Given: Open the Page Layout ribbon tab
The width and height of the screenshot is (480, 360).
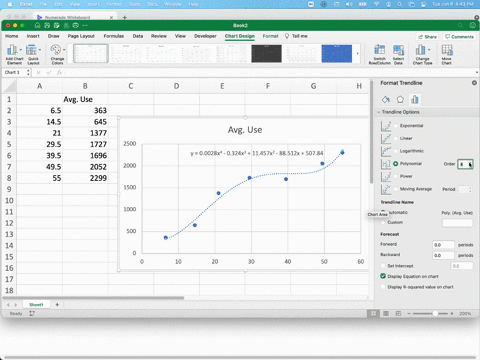Looking at the screenshot, I should (81, 36).
